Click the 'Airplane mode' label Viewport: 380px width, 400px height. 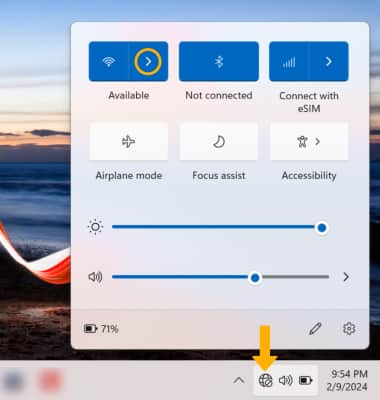[129, 175]
